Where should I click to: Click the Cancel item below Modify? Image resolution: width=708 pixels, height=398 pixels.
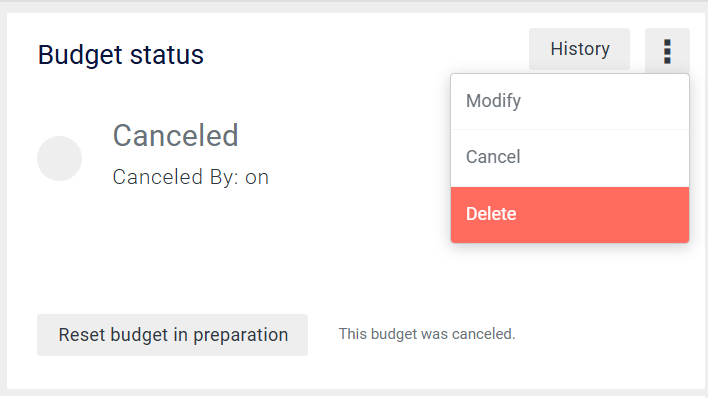[x=570, y=158]
